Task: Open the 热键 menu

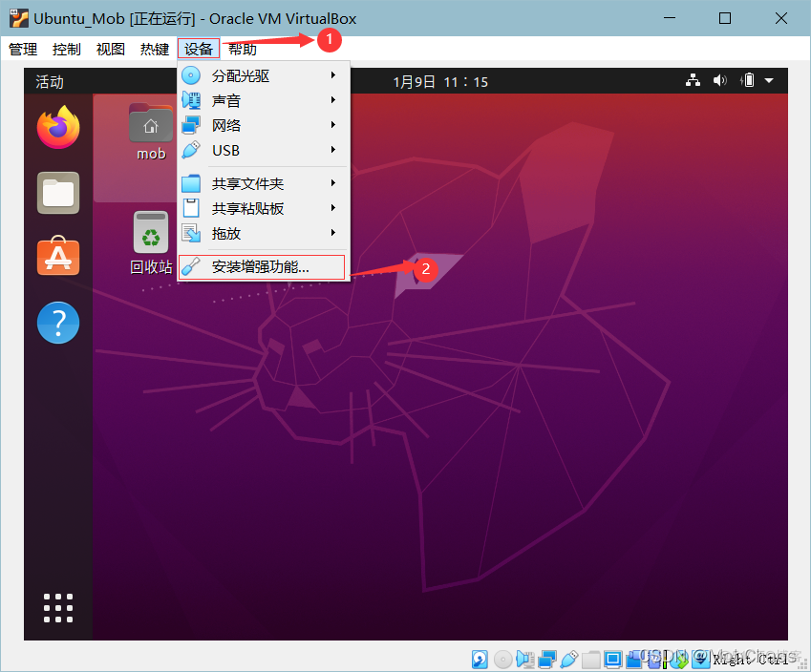Action: [155, 49]
